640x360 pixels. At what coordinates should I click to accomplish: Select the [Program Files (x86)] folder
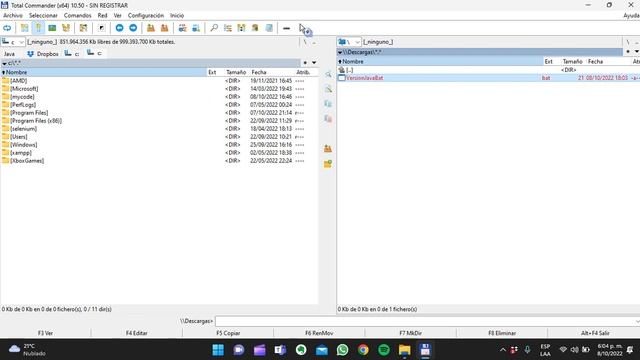pos(159,121)
